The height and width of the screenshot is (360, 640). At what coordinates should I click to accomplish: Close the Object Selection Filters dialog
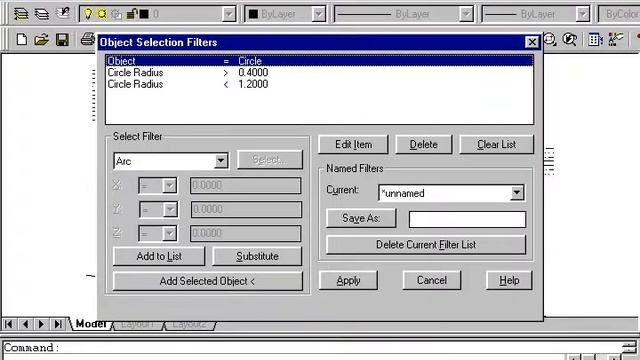(x=532, y=42)
